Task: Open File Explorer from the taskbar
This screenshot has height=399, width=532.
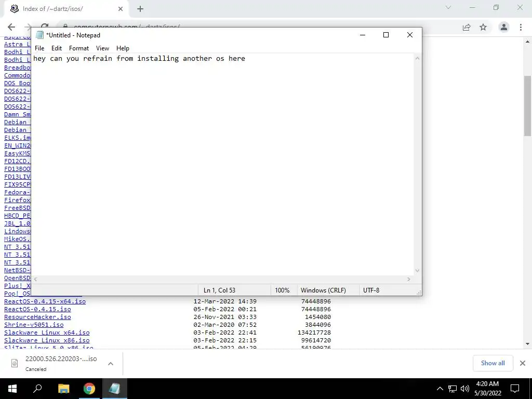Action: coord(63,389)
